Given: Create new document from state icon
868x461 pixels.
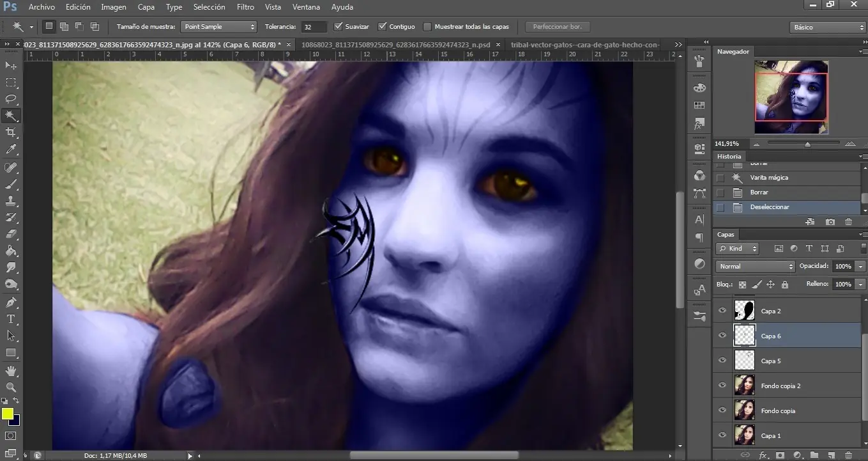Looking at the screenshot, I should pyautogui.click(x=810, y=222).
